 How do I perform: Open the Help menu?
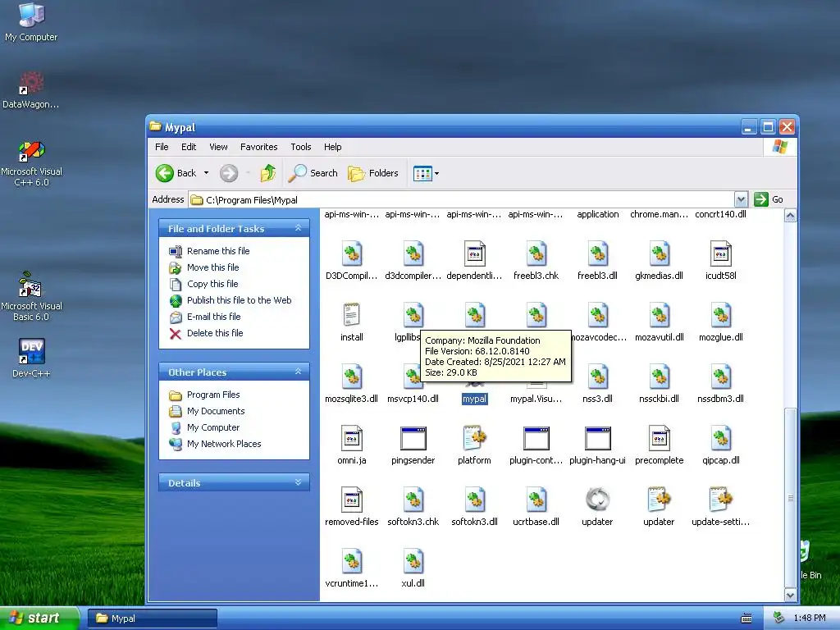click(332, 147)
